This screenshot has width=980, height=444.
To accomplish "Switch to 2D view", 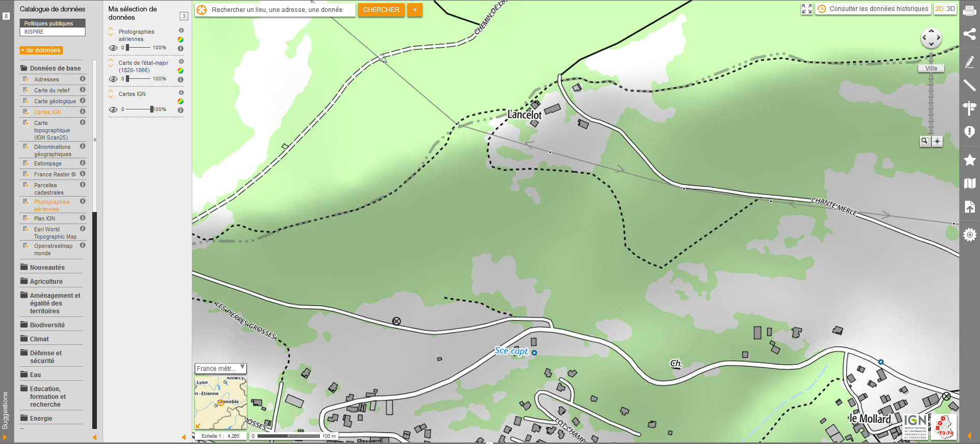I will 939,9.
